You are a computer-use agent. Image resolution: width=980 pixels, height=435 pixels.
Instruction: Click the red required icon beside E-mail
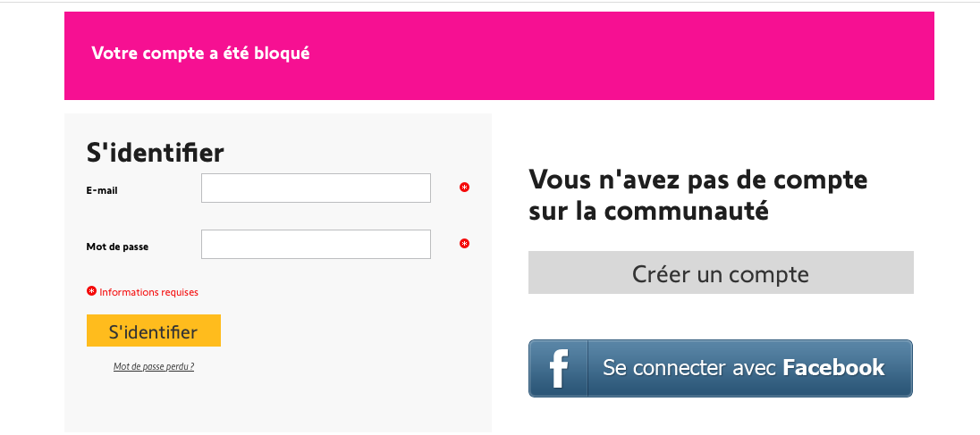pos(464,188)
